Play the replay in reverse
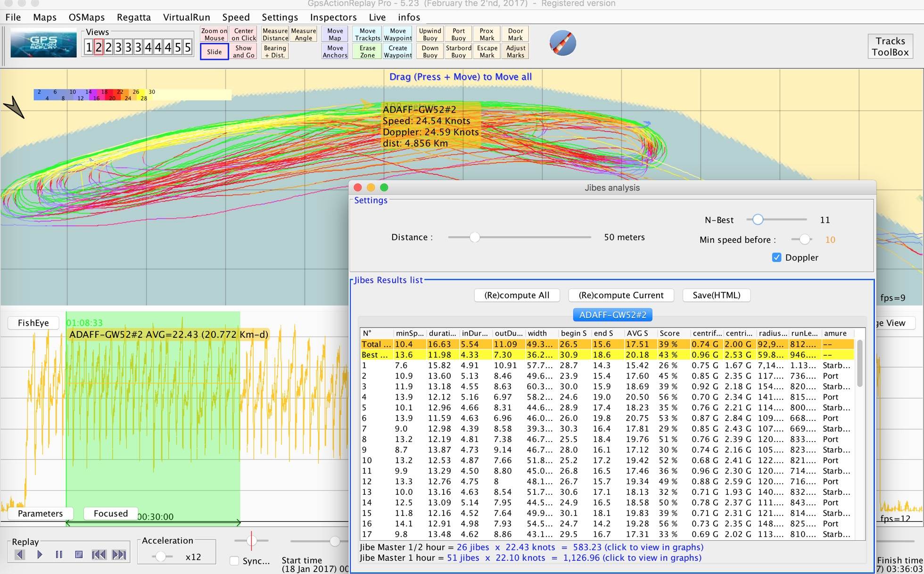The width and height of the screenshot is (924, 574). 19,555
